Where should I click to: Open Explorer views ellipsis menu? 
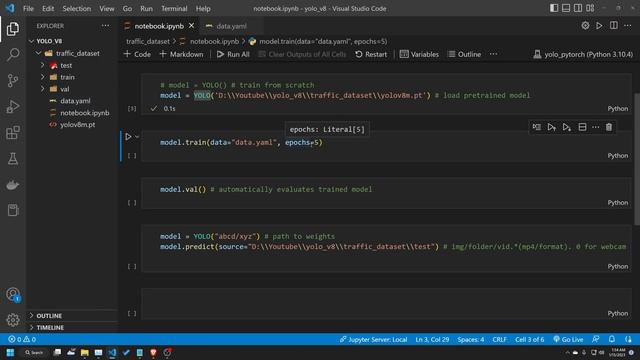pos(105,26)
